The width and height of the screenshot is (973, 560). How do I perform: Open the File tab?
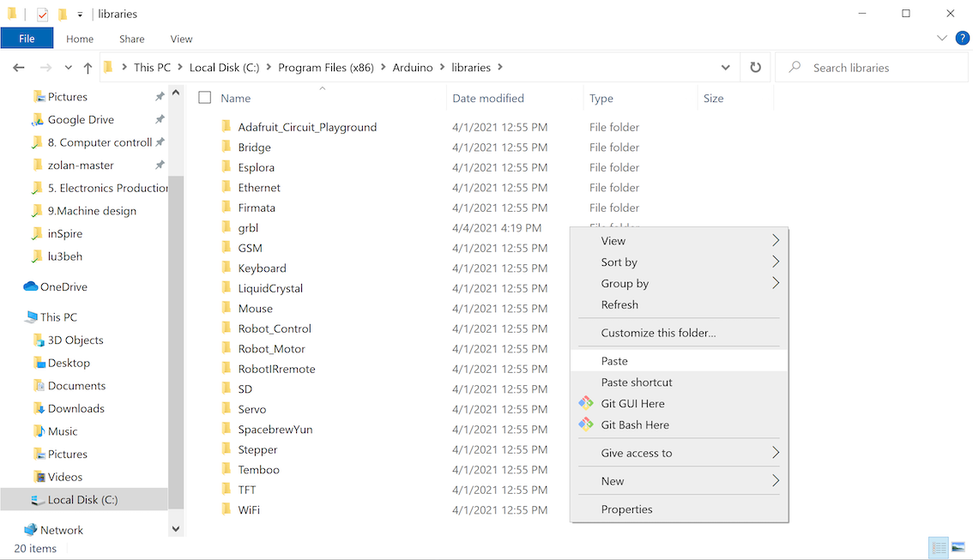pos(27,39)
